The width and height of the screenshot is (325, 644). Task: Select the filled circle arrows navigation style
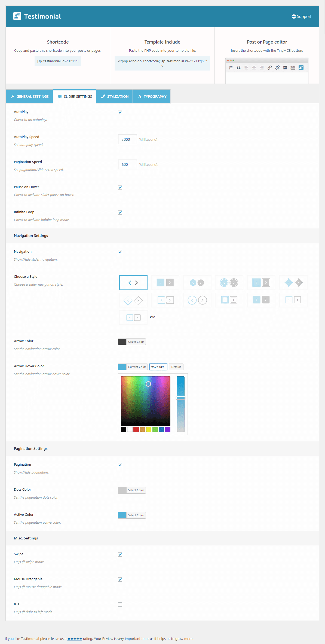(x=197, y=283)
